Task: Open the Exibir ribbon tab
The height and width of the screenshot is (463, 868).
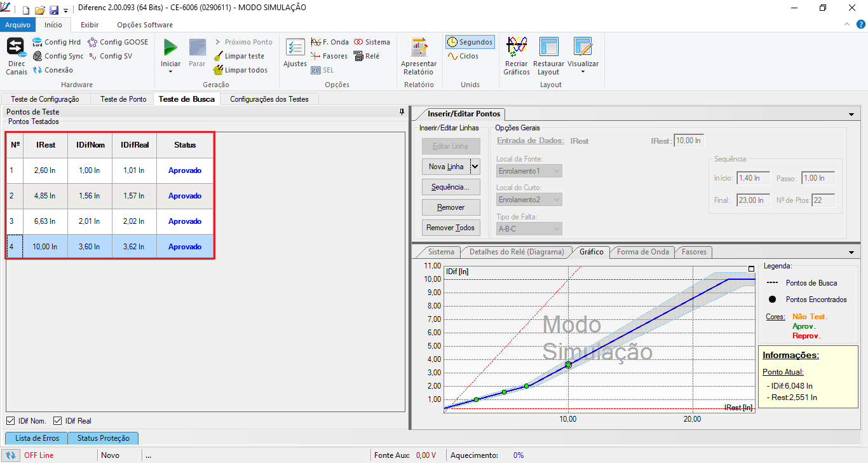Action: (89, 25)
